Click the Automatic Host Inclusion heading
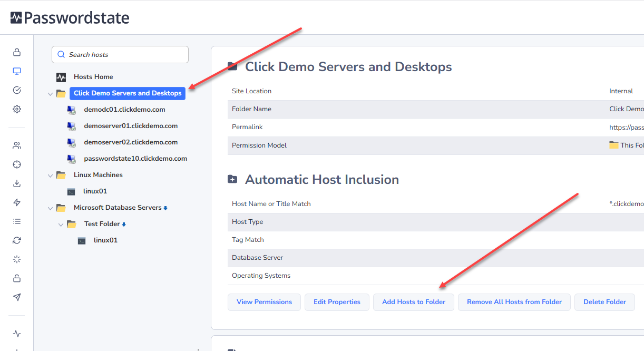Image resolution: width=644 pixels, height=351 pixels. coord(321,180)
